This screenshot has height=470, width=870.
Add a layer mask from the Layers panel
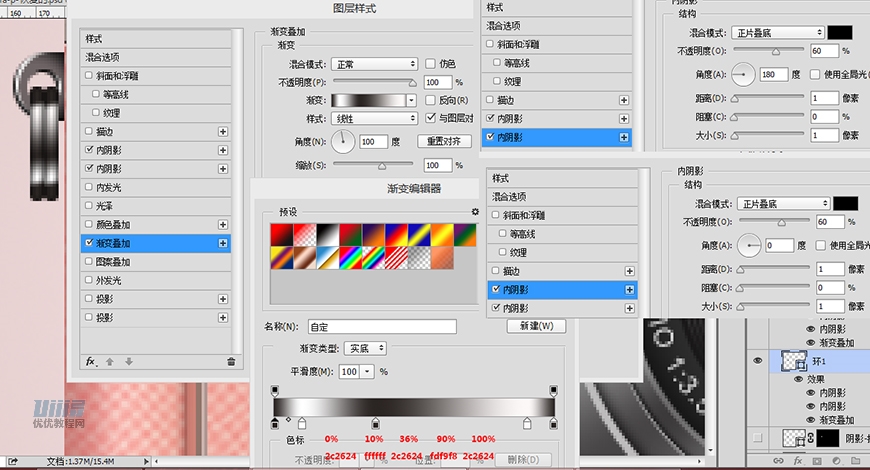(817, 461)
